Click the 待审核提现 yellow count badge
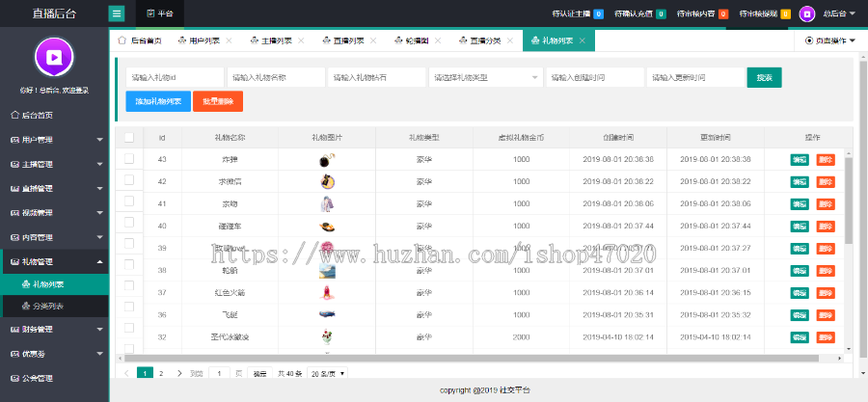The height and width of the screenshot is (402, 868). (x=785, y=13)
